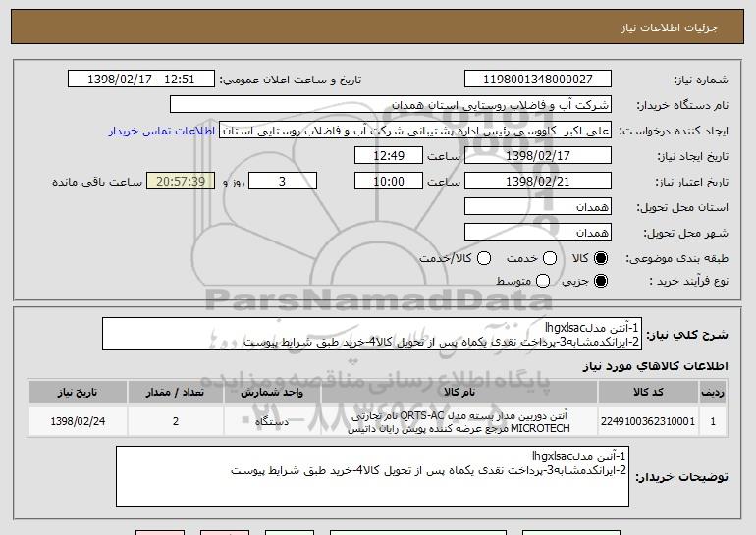Click the creation date field 1398/02/17
The image size is (756, 535).
click(538, 156)
